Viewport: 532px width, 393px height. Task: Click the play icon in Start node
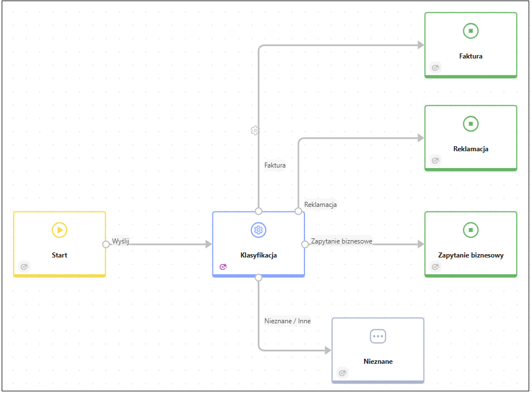point(59,230)
